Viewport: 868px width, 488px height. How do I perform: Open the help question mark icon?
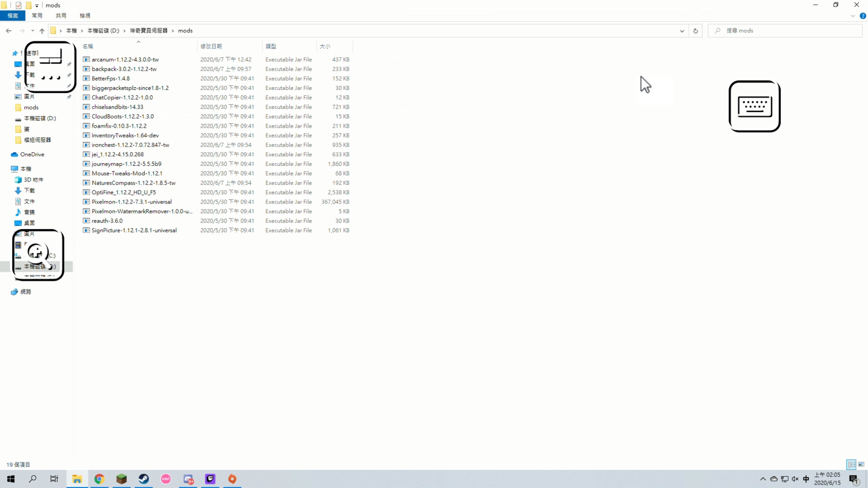[863, 16]
